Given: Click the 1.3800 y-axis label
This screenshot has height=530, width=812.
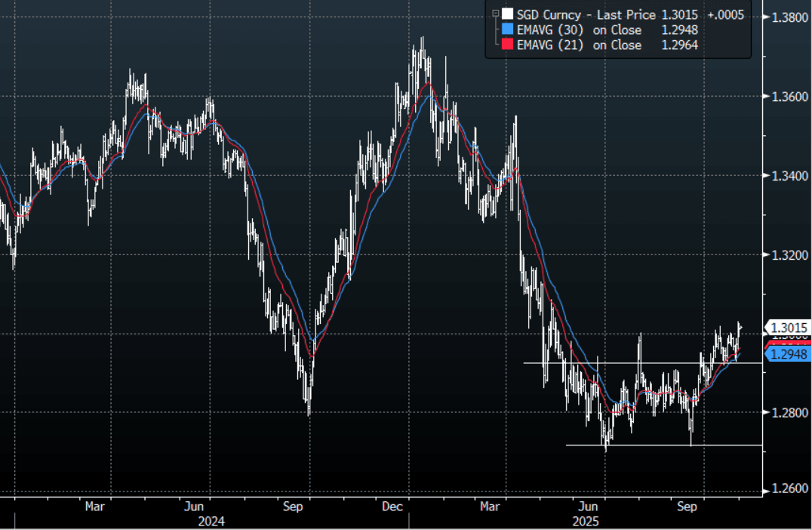Looking at the screenshot, I should 788,17.
